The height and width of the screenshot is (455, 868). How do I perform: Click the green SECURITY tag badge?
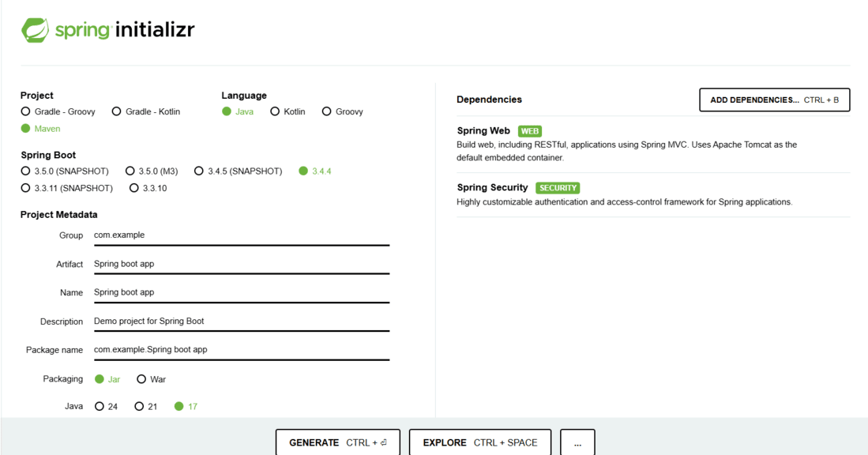tap(558, 188)
